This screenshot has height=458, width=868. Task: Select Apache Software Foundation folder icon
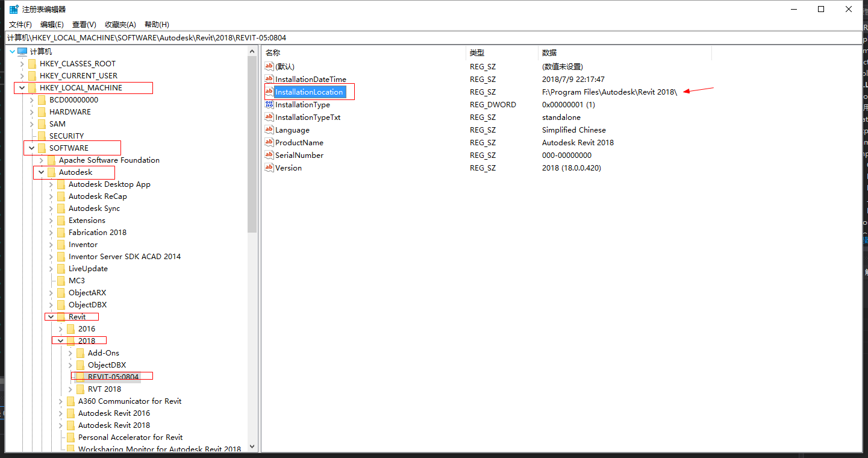pos(51,160)
